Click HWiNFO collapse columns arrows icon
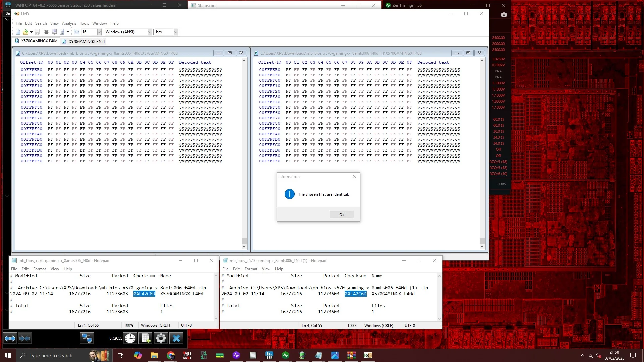644x362 pixels. tap(24, 338)
